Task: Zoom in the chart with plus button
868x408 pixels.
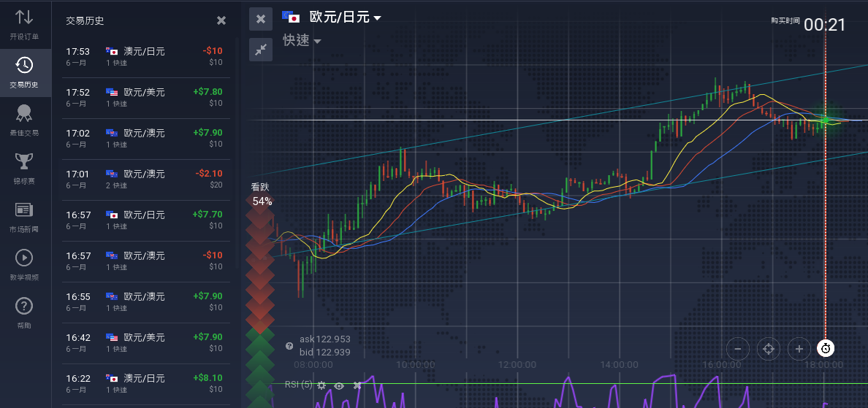Action: coord(799,348)
